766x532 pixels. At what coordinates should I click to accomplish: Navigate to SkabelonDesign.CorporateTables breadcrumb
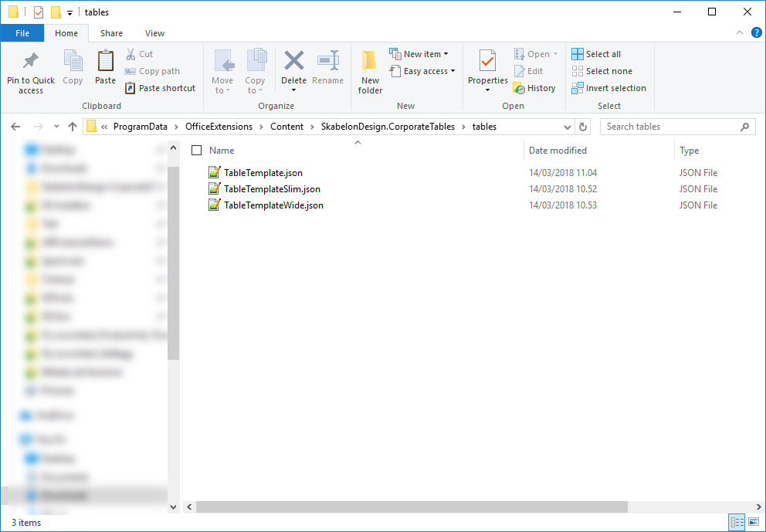click(x=388, y=127)
